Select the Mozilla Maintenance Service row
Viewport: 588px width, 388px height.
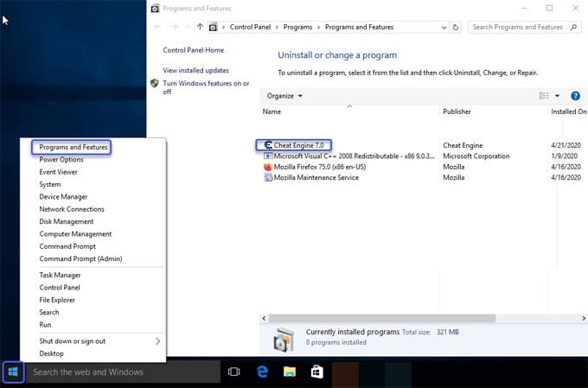pos(424,177)
